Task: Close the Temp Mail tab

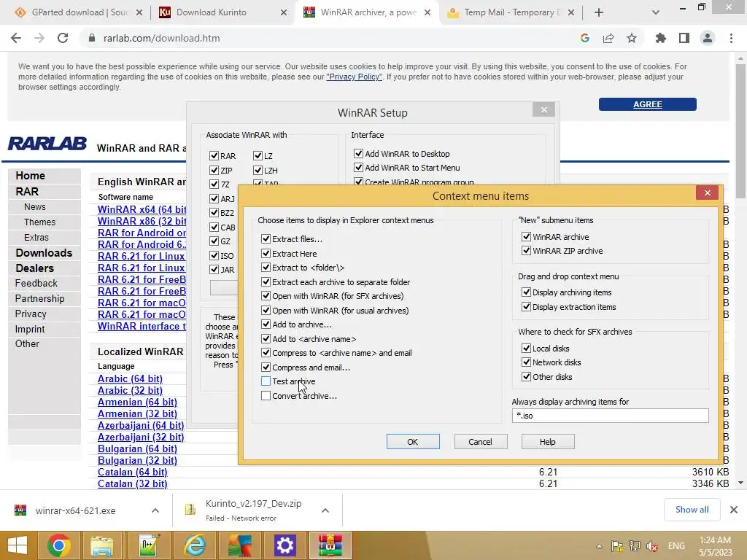Action: [x=571, y=12]
